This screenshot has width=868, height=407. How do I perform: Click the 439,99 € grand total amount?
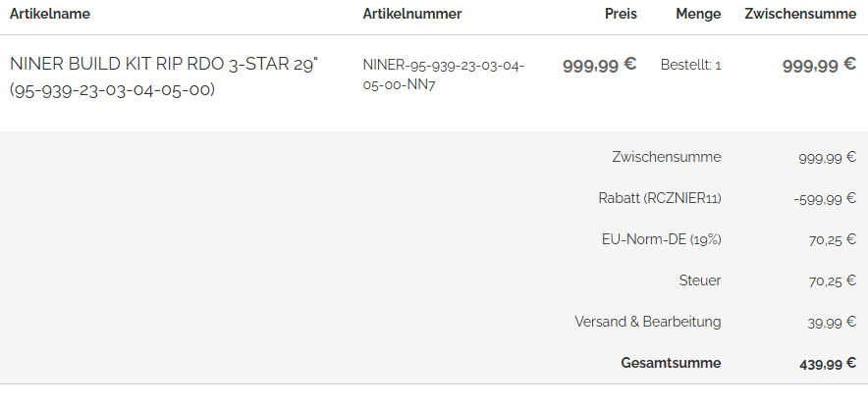pos(828,364)
